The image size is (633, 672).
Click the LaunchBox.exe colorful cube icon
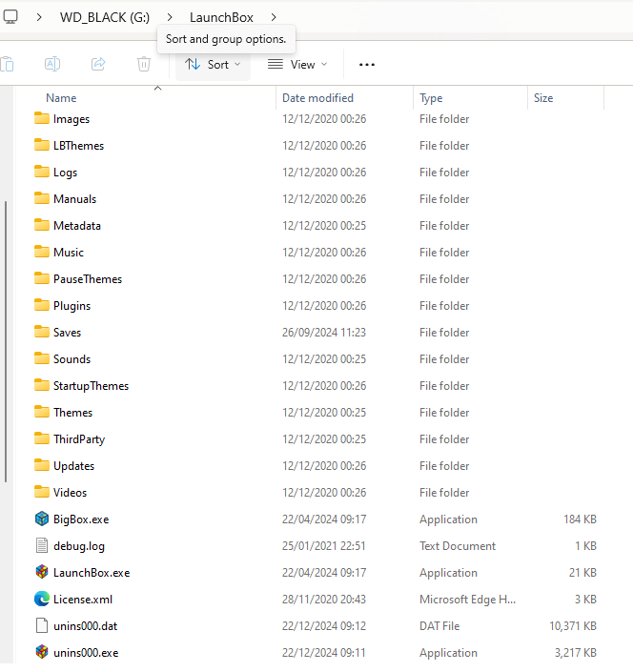tap(42, 572)
